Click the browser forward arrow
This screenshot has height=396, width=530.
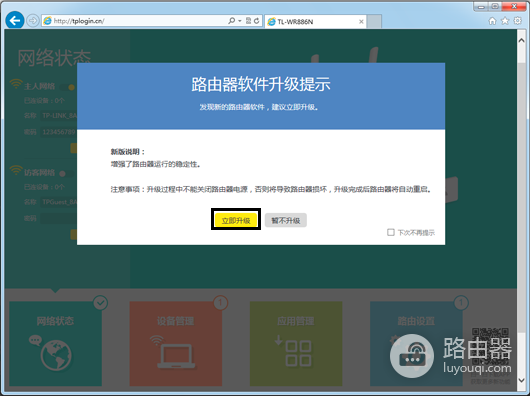click(33, 21)
